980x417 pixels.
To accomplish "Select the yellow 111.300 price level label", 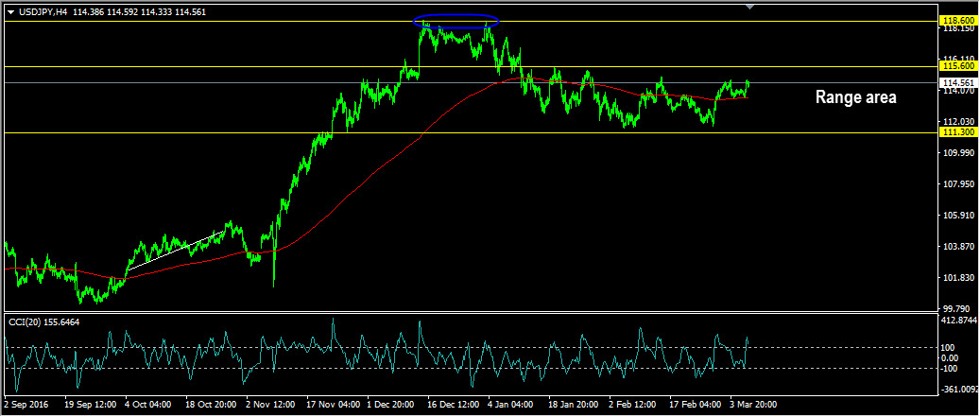I will coord(958,132).
